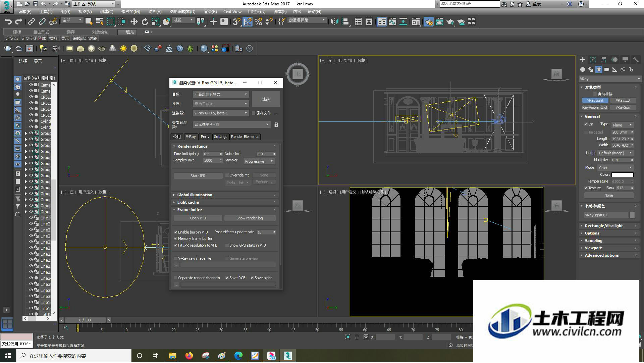This screenshot has width=644, height=363.
Task: Click the VRayIES object type button
Action: pyautogui.click(x=623, y=101)
